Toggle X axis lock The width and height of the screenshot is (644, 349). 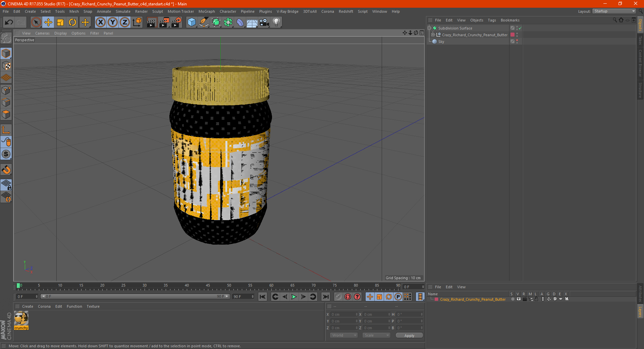100,22
